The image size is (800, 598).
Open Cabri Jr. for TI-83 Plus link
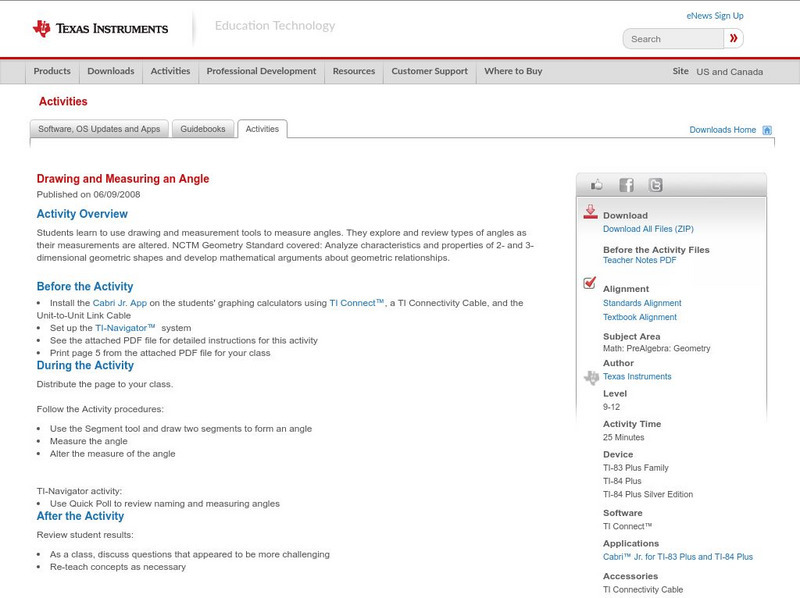pos(678,557)
